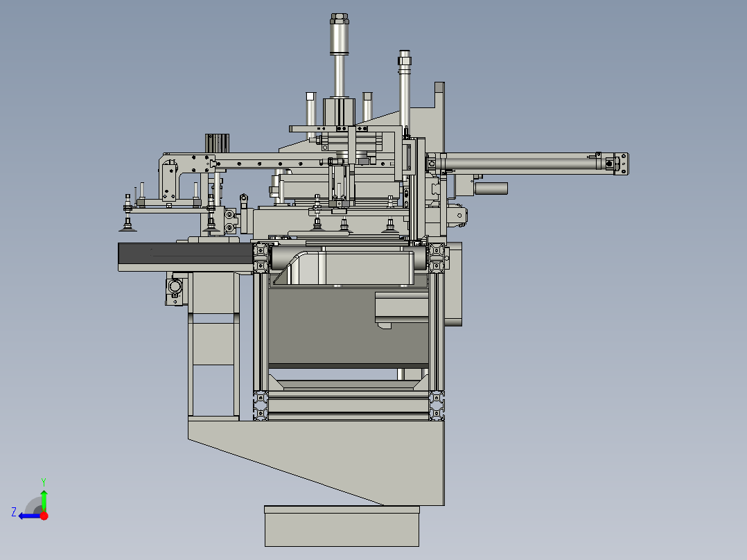Viewport: 747px width, 560px height.
Task: Select the short stubby cylinder below horizontal cylinder
Action: pos(491,189)
